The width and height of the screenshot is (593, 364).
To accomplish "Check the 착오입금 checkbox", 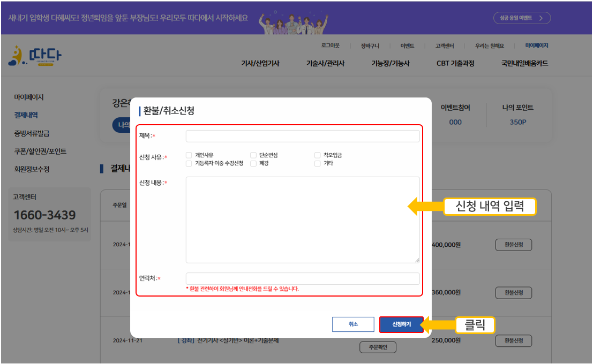I will click(317, 155).
